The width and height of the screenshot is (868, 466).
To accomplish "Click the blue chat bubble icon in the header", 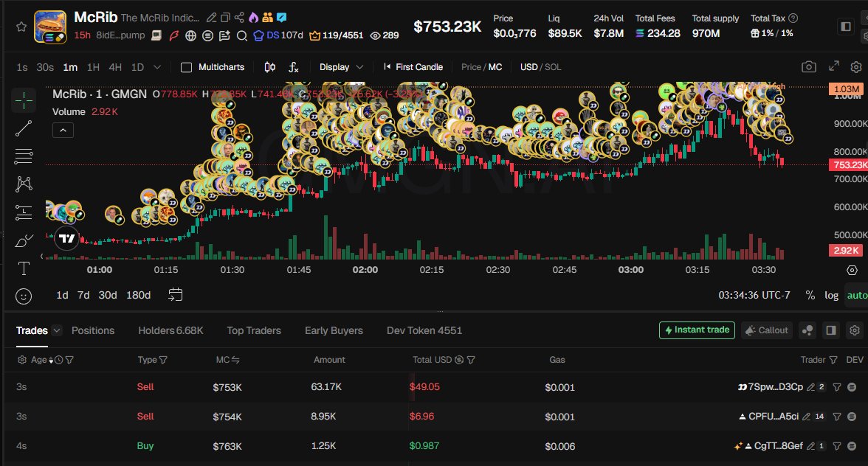I will [x=282, y=18].
